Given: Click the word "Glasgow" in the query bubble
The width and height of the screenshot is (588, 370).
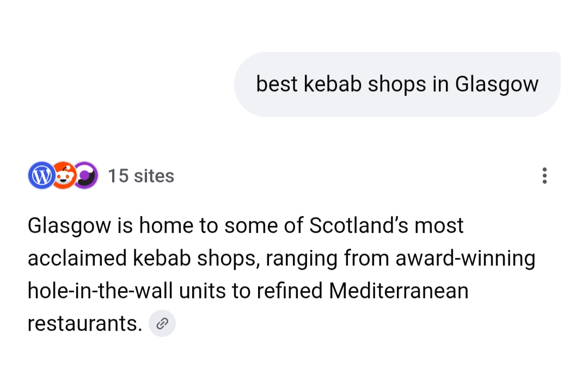Looking at the screenshot, I should pyautogui.click(x=497, y=84).
